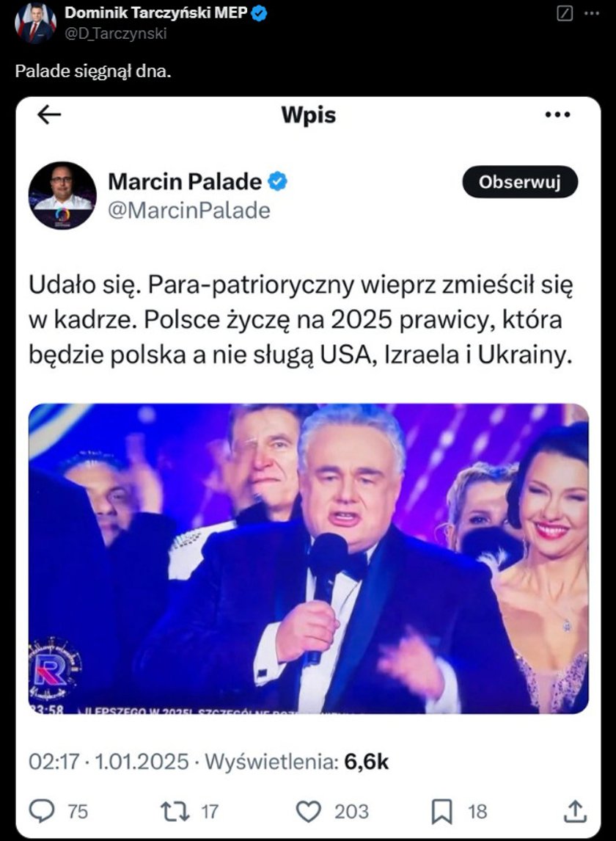Screen dimensions: 616x841
Task: Open the post timestamp 02:17 · 1.01.2025
Action: click(x=109, y=762)
